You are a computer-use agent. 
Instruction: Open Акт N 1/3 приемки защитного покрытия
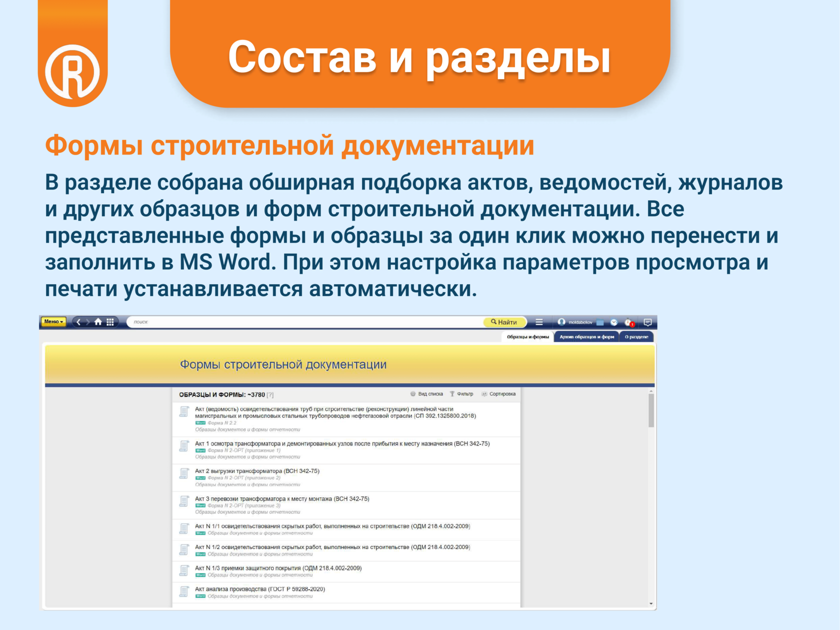(x=278, y=568)
